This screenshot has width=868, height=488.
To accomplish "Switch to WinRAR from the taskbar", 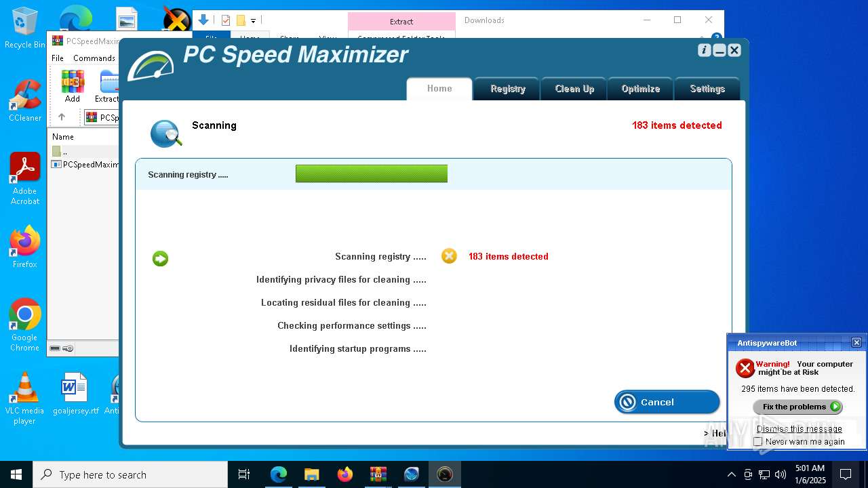I will [x=378, y=474].
